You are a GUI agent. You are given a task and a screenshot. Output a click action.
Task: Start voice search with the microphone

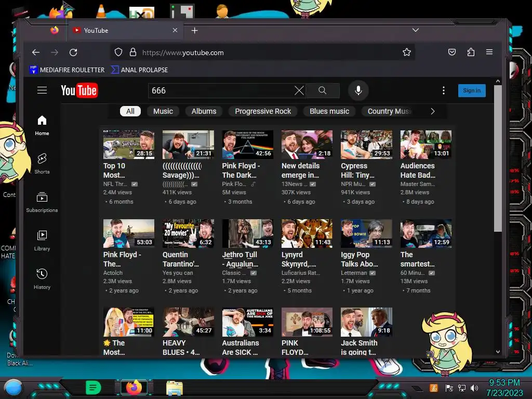[x=358, y=90]
